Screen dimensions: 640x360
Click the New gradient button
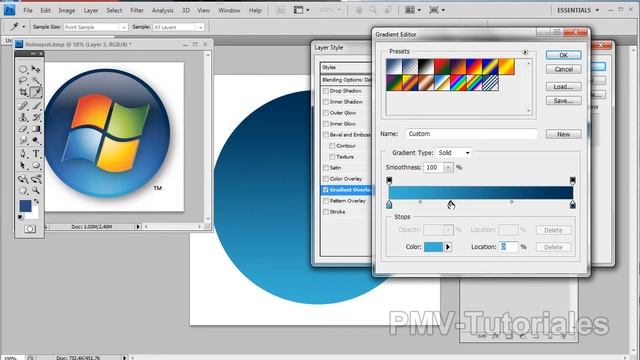coord(563,134)
